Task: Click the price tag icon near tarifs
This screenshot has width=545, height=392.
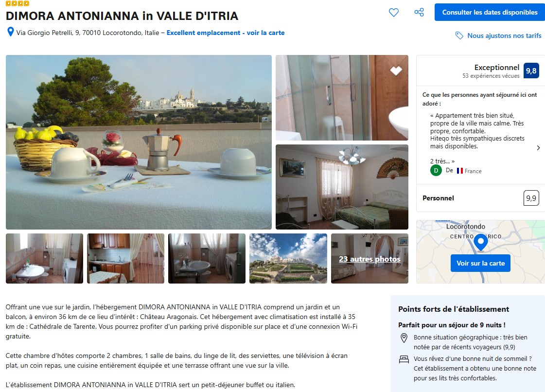Action: (459, 36)
